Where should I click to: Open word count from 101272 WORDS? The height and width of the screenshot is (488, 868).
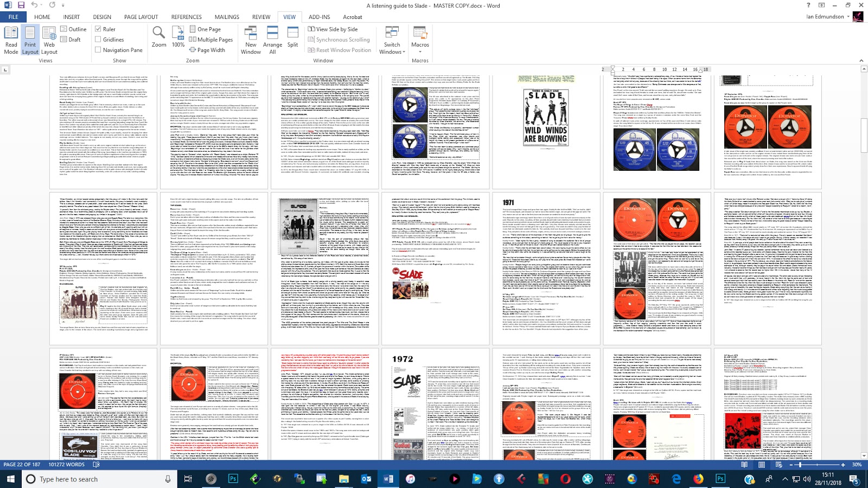(x=67, y=465)
